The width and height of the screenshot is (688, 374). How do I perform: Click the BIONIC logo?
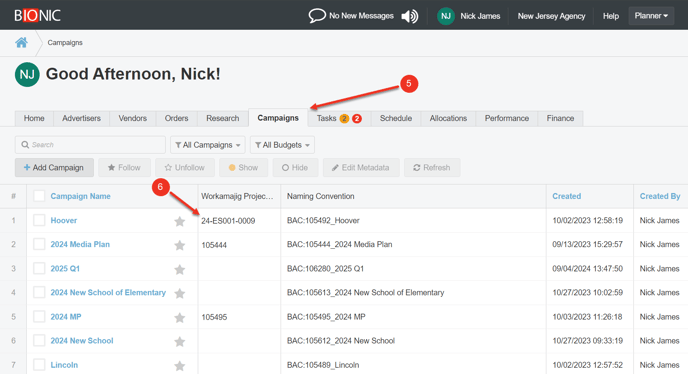click(37, 16)
